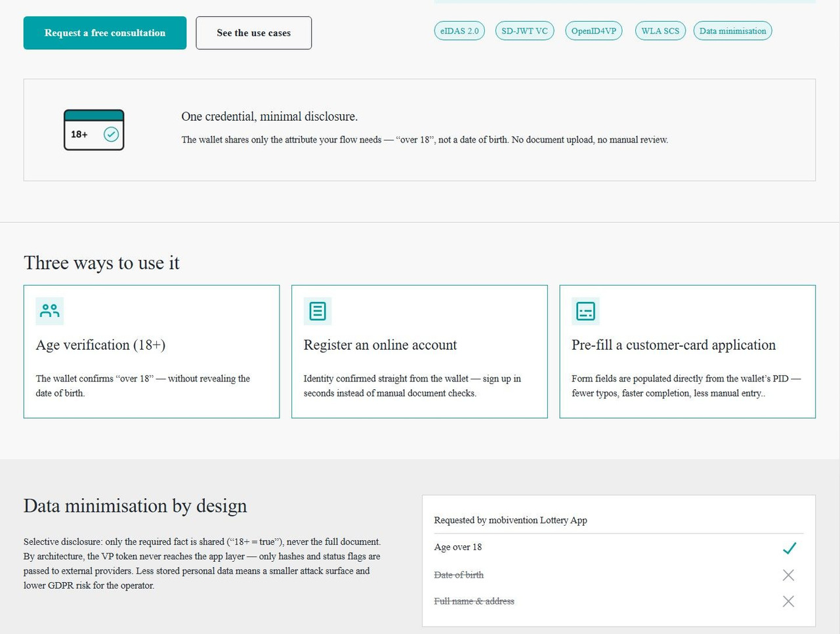Open the Register an online account heading

point(380,345)
